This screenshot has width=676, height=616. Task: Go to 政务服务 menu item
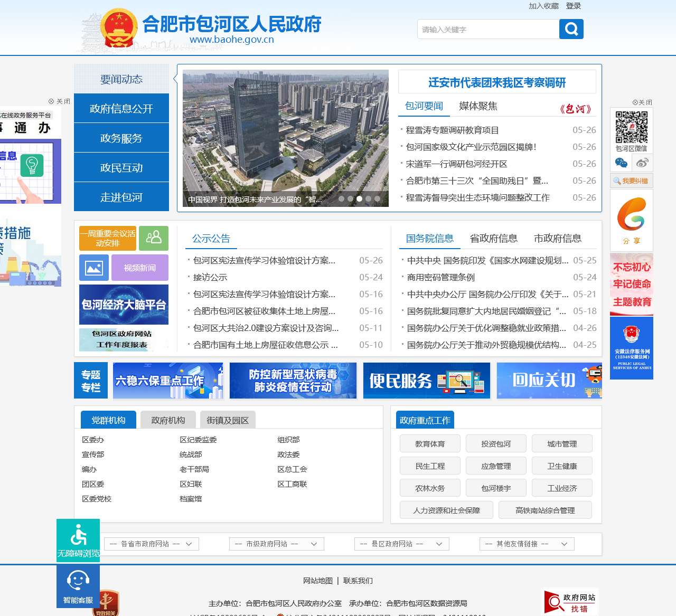point(121,138)
